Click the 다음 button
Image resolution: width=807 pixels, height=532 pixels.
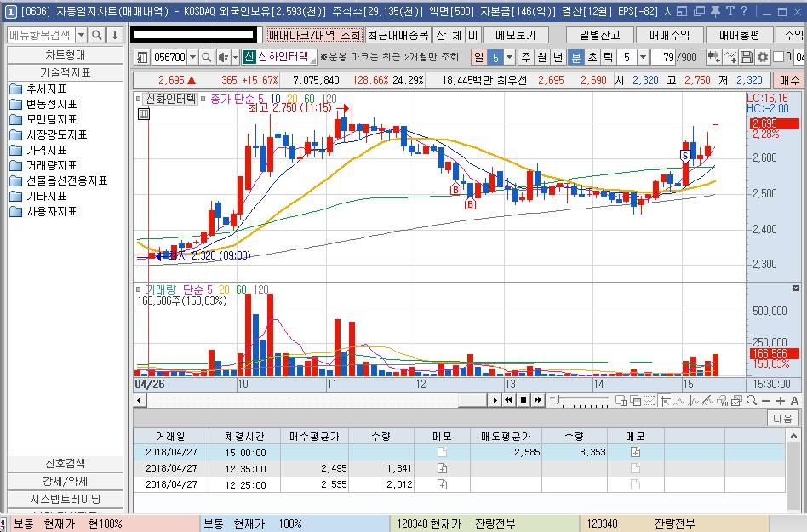click(782, 418)
